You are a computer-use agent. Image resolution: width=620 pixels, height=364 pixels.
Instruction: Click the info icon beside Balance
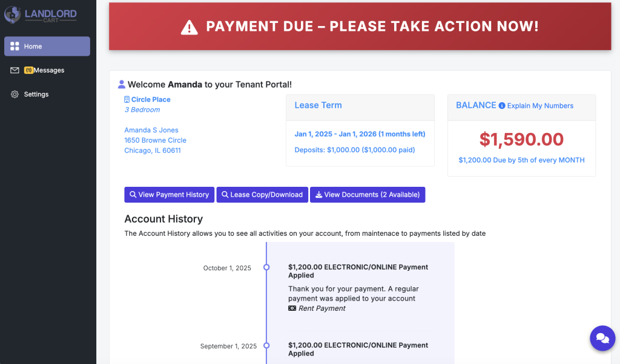(x=502, y=106)
